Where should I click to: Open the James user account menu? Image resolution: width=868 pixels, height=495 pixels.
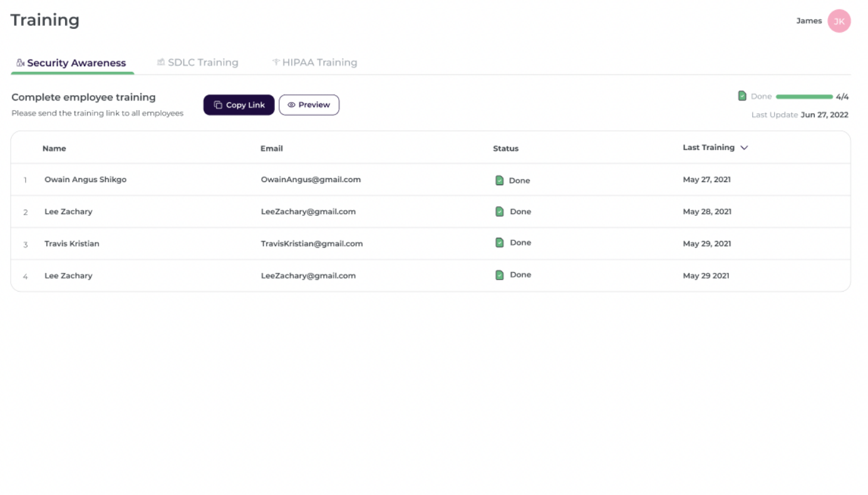tap(809, 21)
